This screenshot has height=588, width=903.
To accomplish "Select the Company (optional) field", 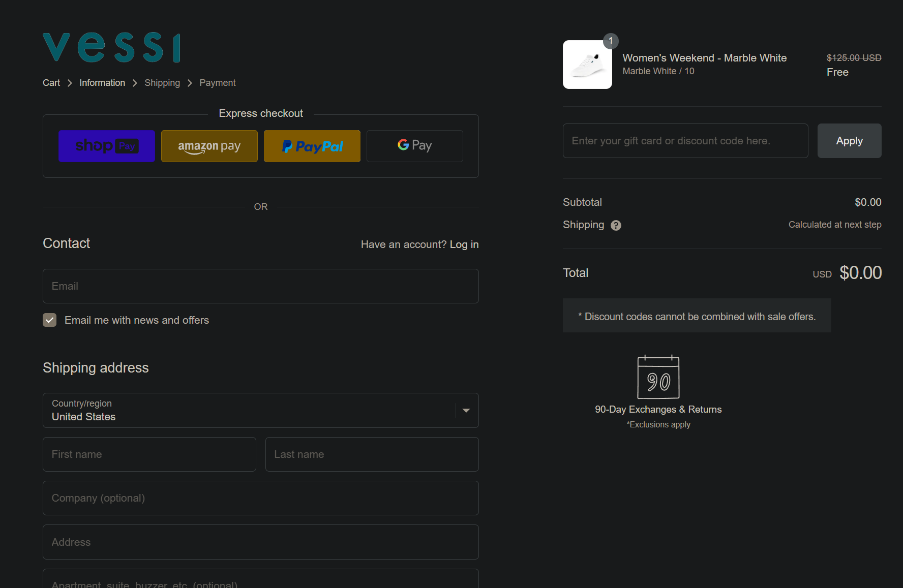I will point(260,498).
